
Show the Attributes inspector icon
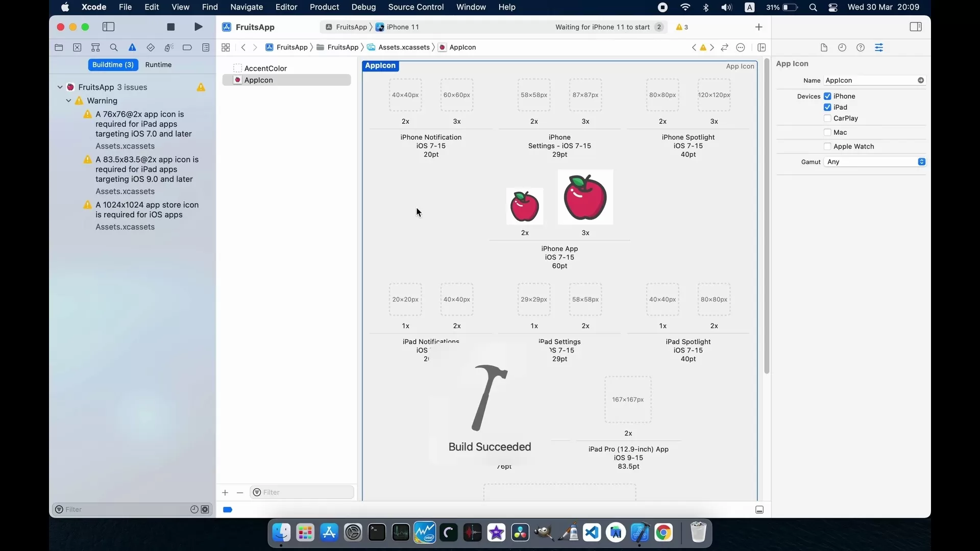pyautogui.click(x=879, y=47)
